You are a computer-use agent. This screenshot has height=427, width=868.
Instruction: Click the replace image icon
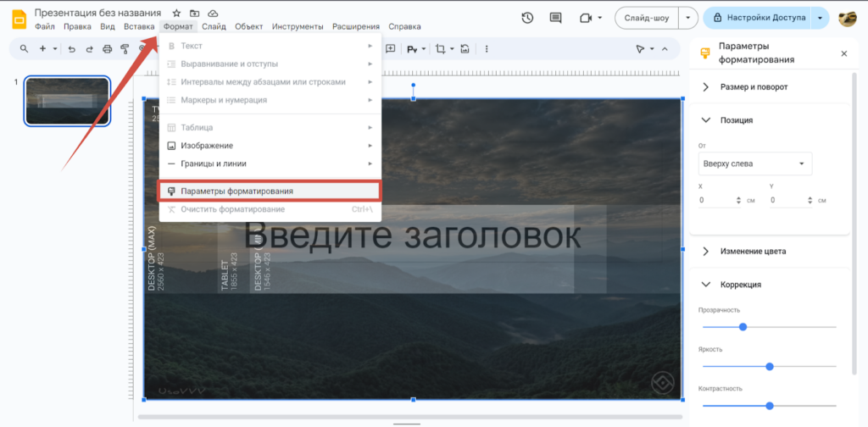[465, 48]
